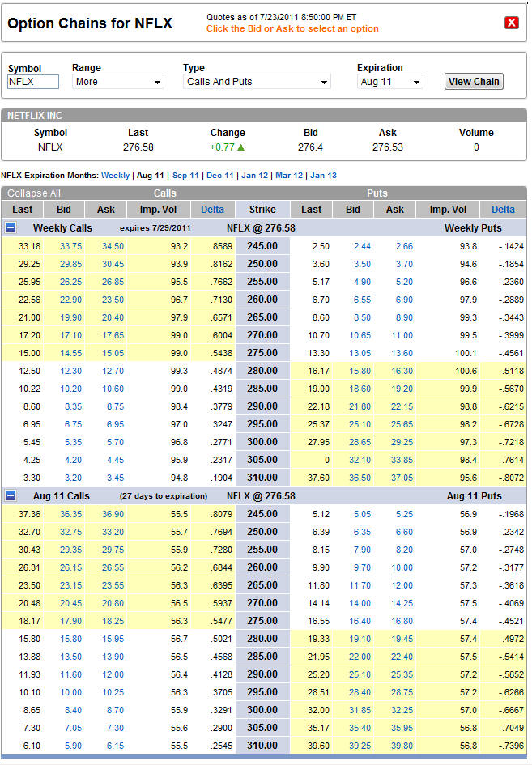Switch to the Dec 11 expiration month
The width and height of the screenshot is (532, 765).
pyautogui.click(x=220, y=175)
